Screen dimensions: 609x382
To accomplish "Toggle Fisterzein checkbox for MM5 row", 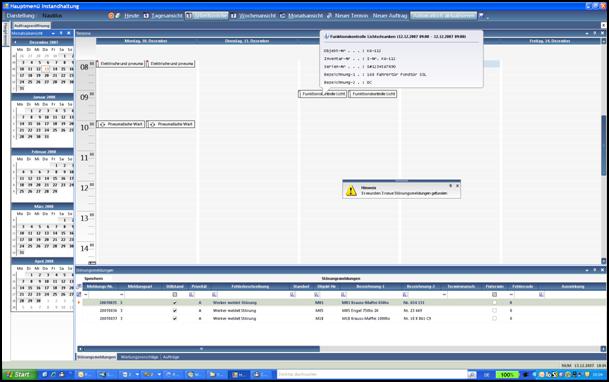I will pos(494,311).
